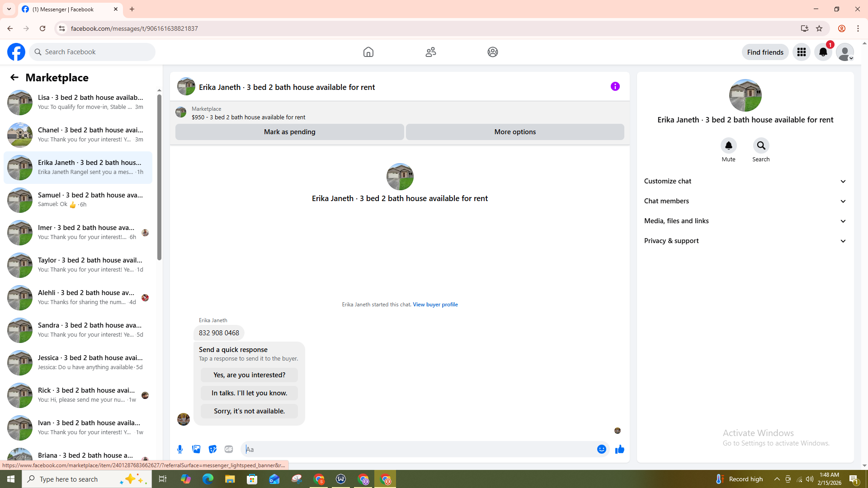Open the emoji picker in message box
The width and height of the screenshot is (868, 488).
click(602, 449)
